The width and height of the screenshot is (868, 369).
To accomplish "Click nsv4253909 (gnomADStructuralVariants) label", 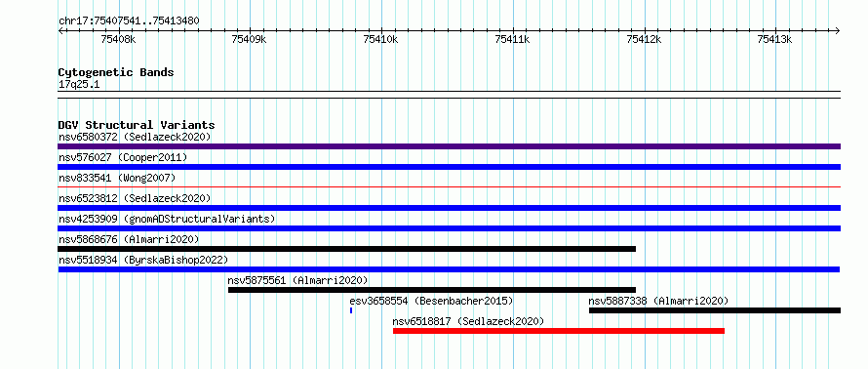I will [x=167, y=219].
